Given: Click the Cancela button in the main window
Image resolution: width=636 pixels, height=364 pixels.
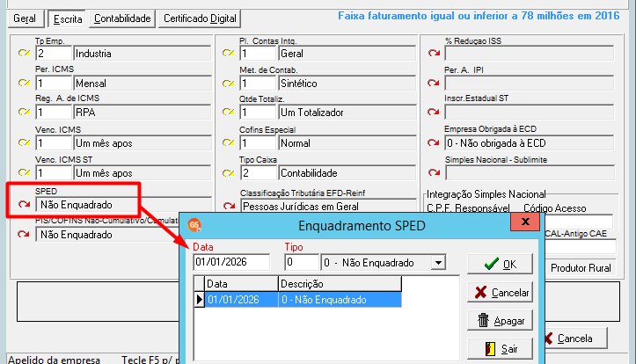Looking at the screenshot, I should (575, 339).
